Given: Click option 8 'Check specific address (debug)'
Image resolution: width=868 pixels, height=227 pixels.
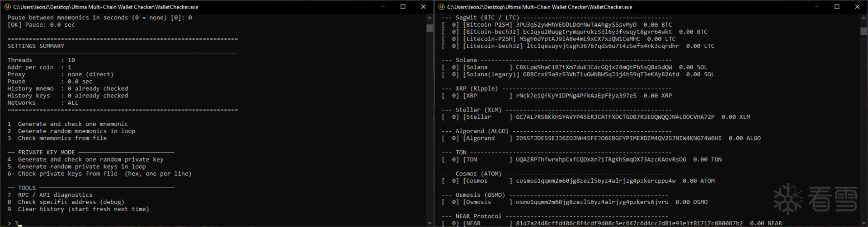Looking at the screenshot, I should click(x=66, y=202).
